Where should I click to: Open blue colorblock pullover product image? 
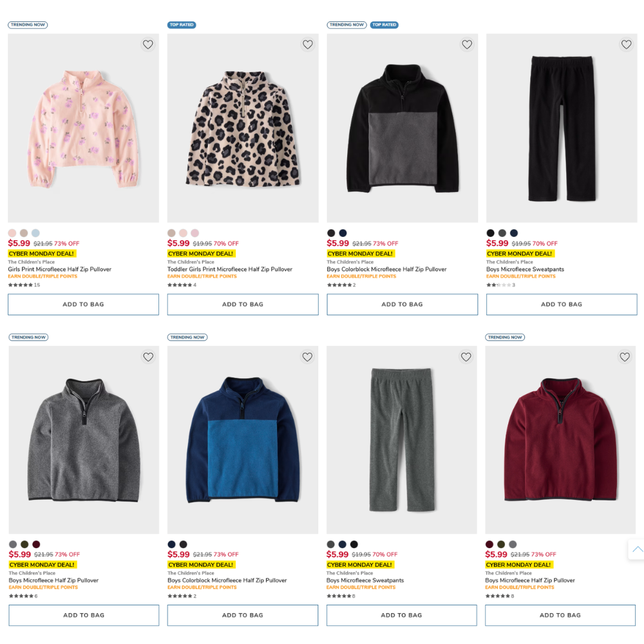(243, 440)
